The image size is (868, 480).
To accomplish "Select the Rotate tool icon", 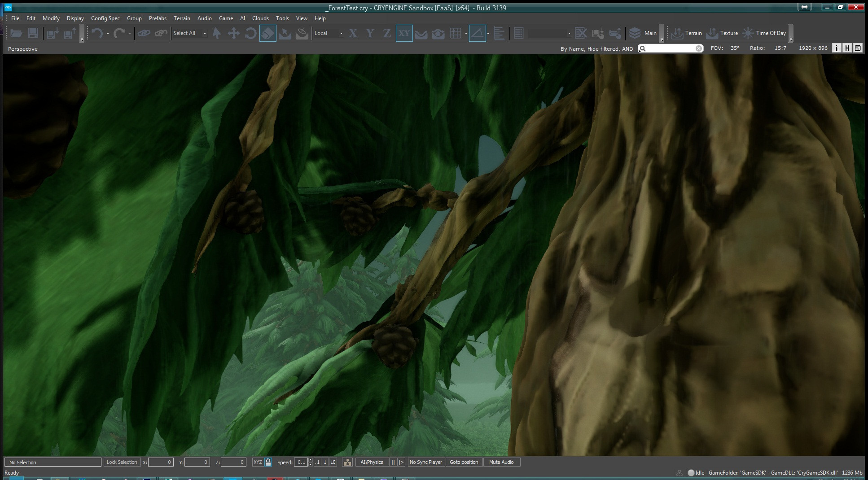I will click(x=250, y=33).
